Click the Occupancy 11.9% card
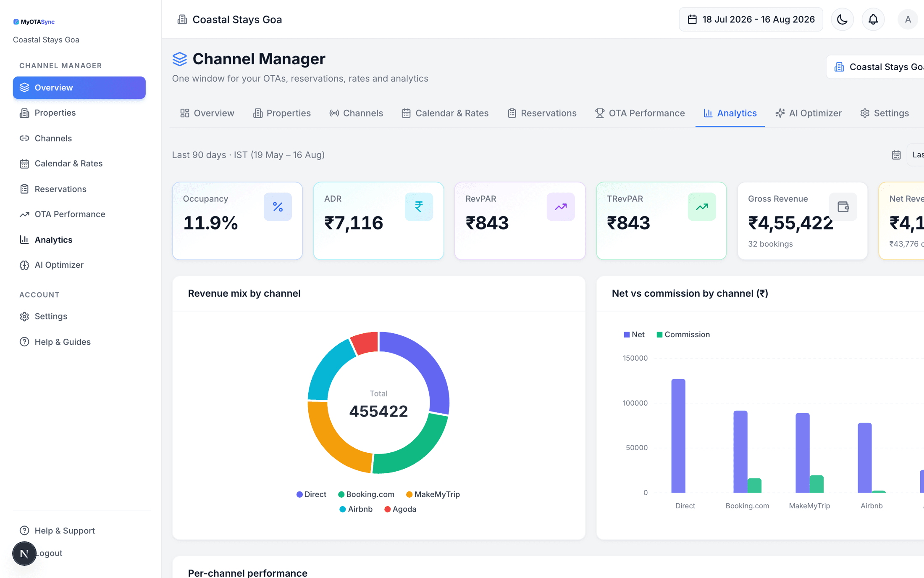924x578 pixels. 237,221
